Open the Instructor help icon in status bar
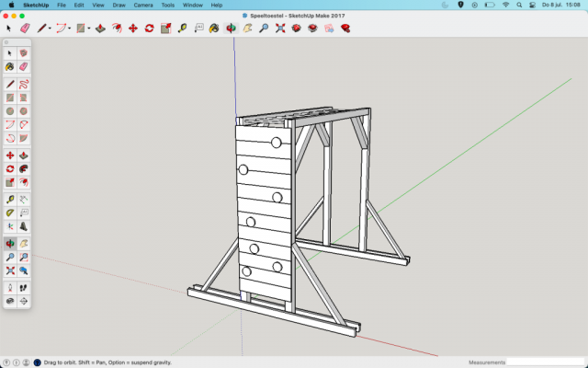 37,362
